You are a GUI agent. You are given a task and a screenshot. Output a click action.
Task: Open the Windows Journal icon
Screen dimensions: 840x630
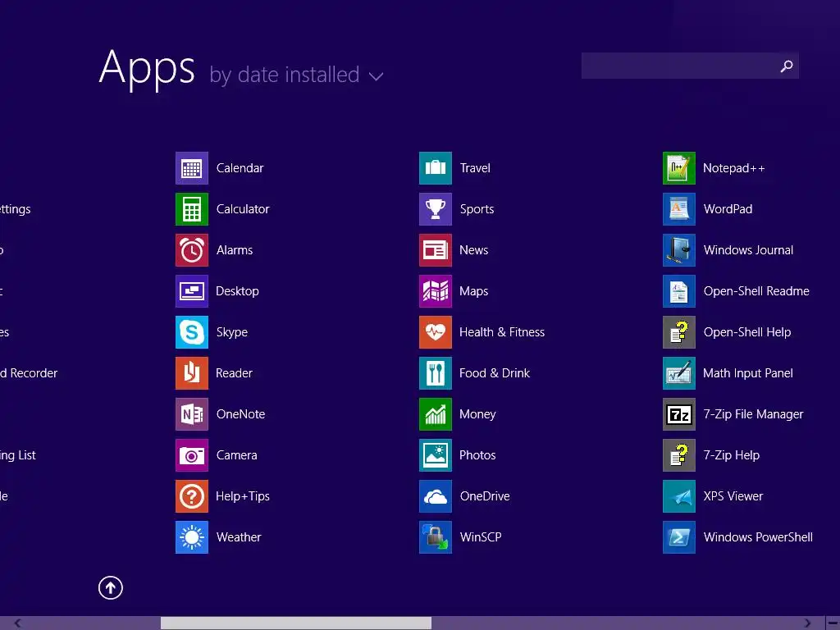click(x=679, y=250)
